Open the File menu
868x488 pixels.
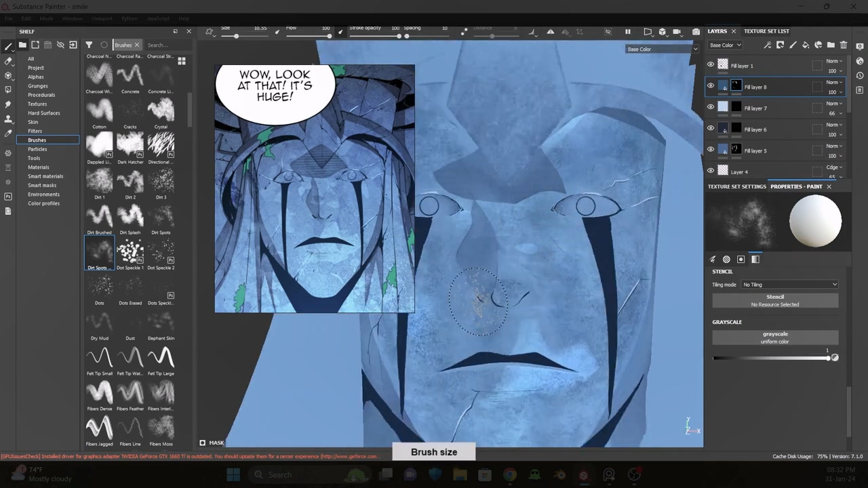(8, 18)
